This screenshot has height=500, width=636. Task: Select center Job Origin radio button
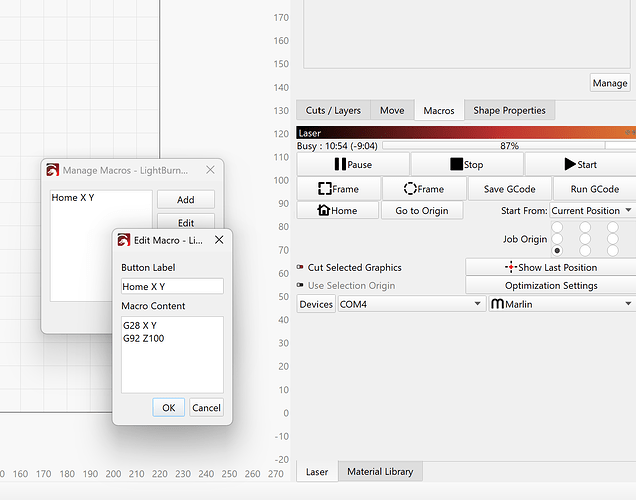tap(585, 238)
